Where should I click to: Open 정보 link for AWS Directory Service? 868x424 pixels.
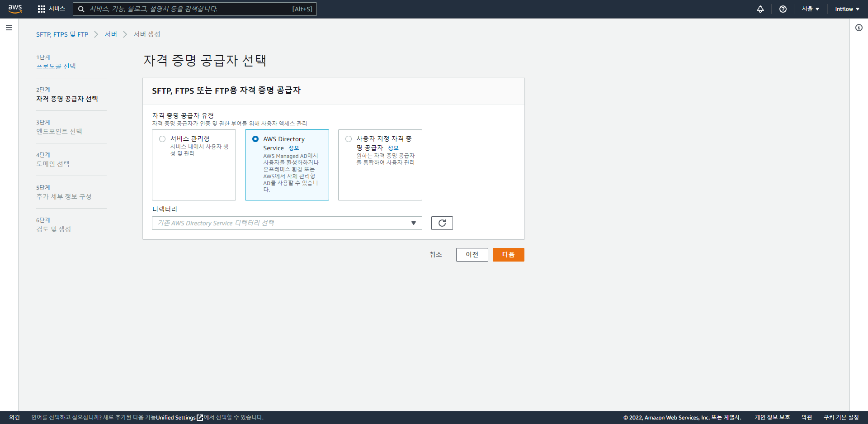point(294,148)
